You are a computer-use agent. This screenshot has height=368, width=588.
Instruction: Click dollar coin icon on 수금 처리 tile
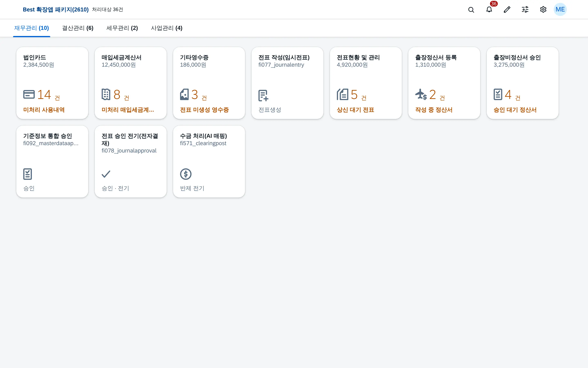[x=186, y=174]
